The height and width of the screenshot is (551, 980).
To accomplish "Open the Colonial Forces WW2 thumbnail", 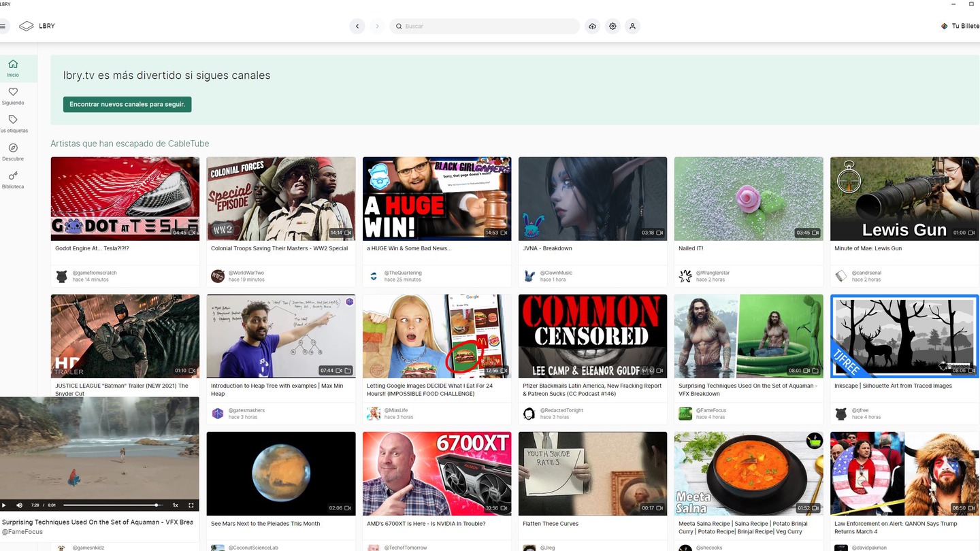I will (281, 199).
